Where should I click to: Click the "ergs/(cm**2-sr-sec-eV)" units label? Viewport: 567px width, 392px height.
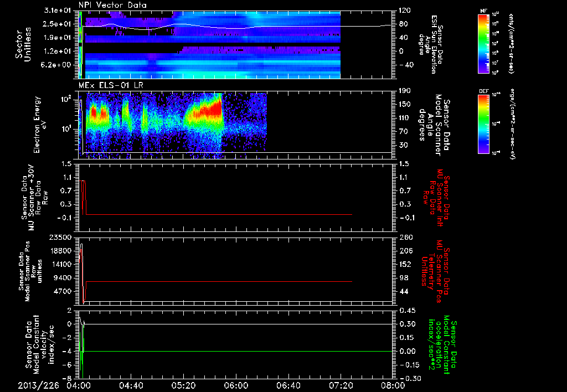[x=512, y=124]
